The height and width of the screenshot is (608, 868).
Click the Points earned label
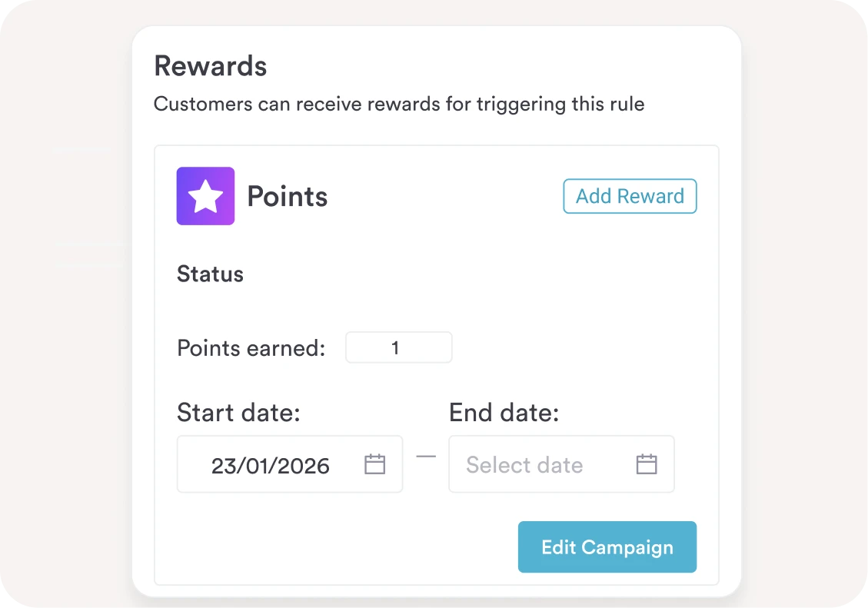coord(251,348)
